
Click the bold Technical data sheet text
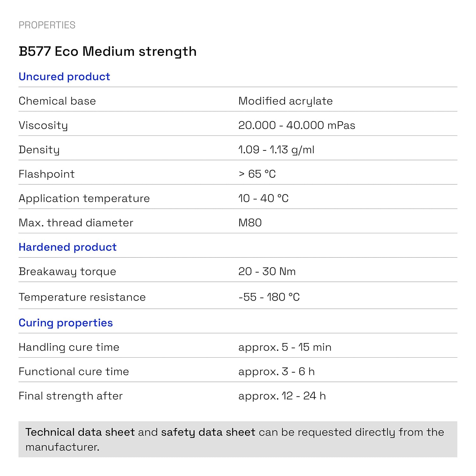pos(80,432)
